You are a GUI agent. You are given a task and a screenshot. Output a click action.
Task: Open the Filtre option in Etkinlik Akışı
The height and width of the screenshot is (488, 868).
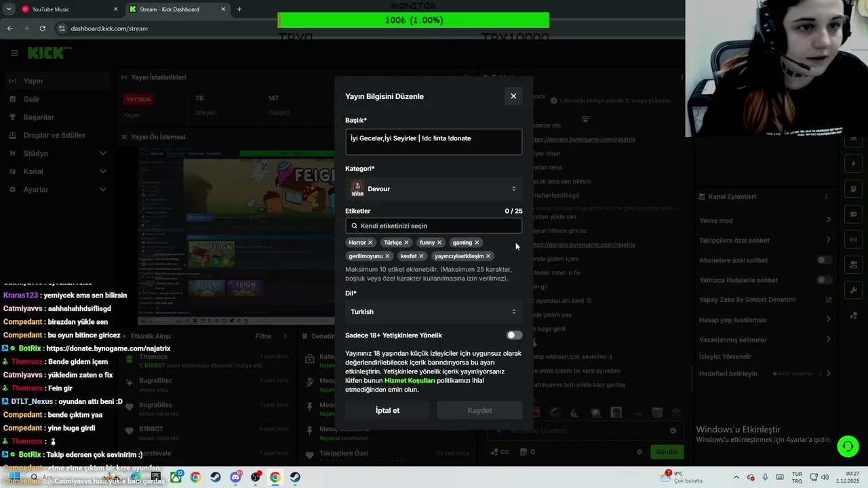click(x=263, y=336)
